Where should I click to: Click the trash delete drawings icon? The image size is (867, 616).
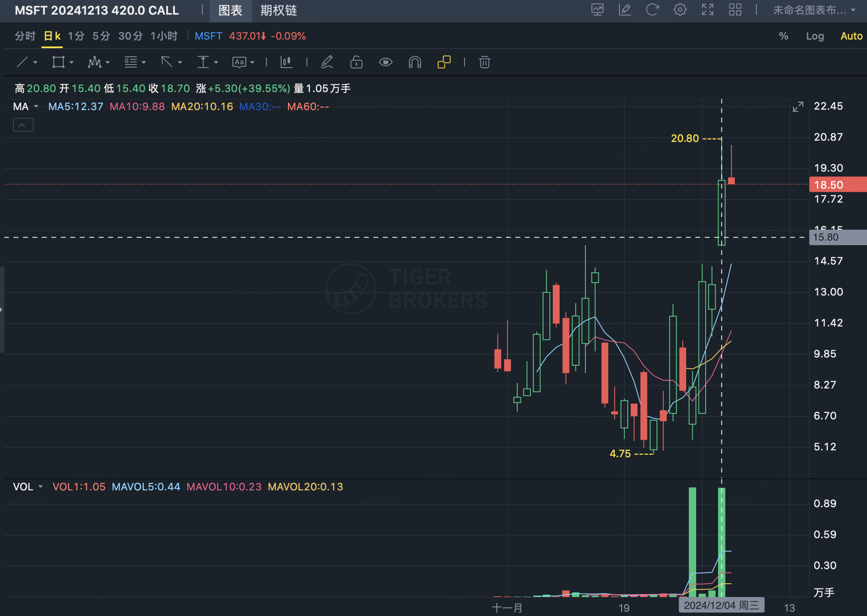(x=484, y=62)
